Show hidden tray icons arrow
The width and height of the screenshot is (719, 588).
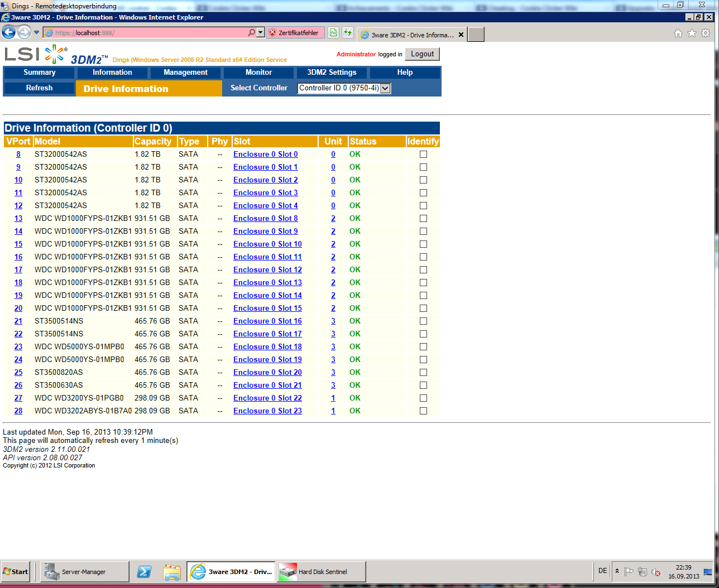point(617,571)
